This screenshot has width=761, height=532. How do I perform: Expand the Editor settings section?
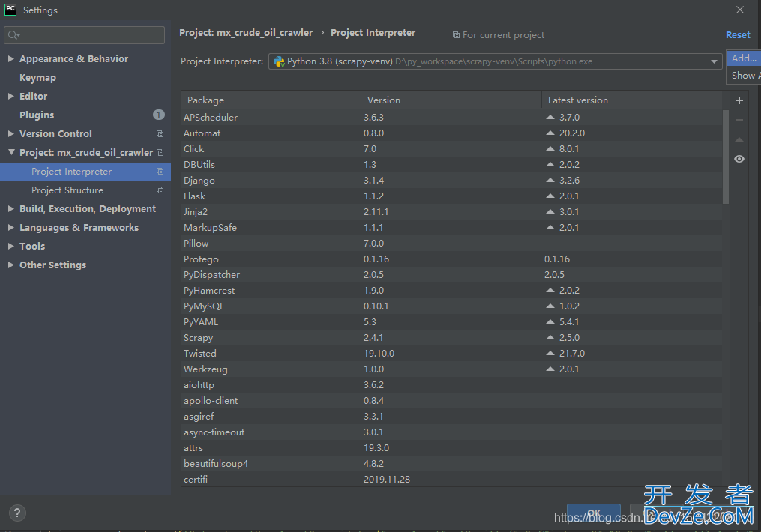click(10, 96)
